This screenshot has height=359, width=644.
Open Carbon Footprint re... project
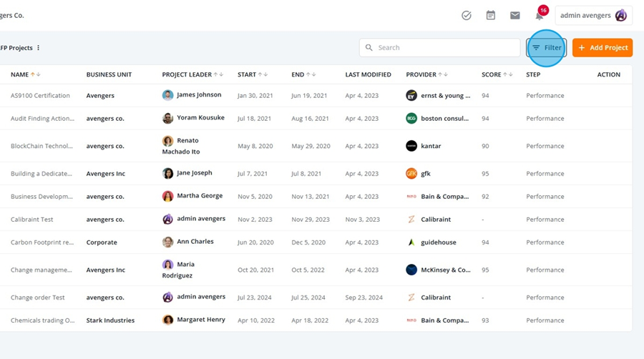click(x=42, y=242)
